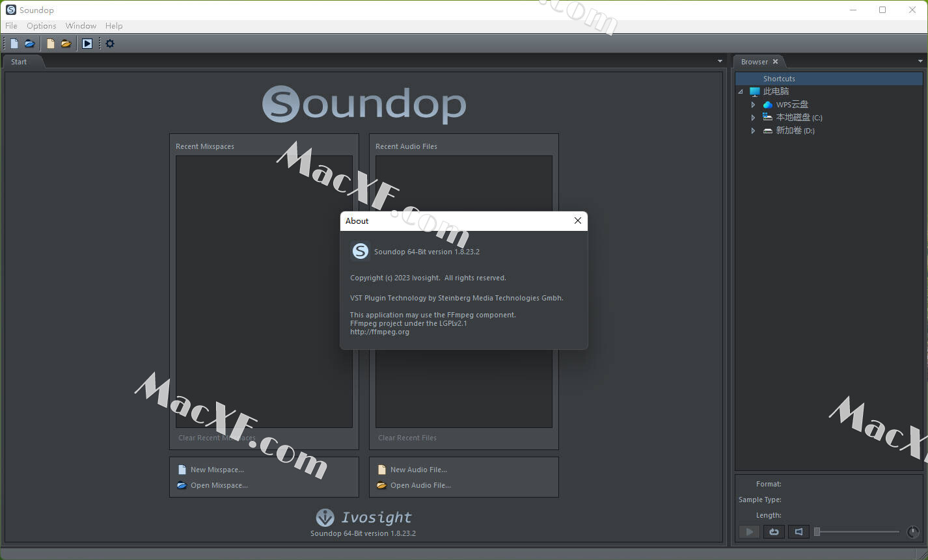Switch to the Start tab
Screen dimensions: 928x560
coord(19,62)
